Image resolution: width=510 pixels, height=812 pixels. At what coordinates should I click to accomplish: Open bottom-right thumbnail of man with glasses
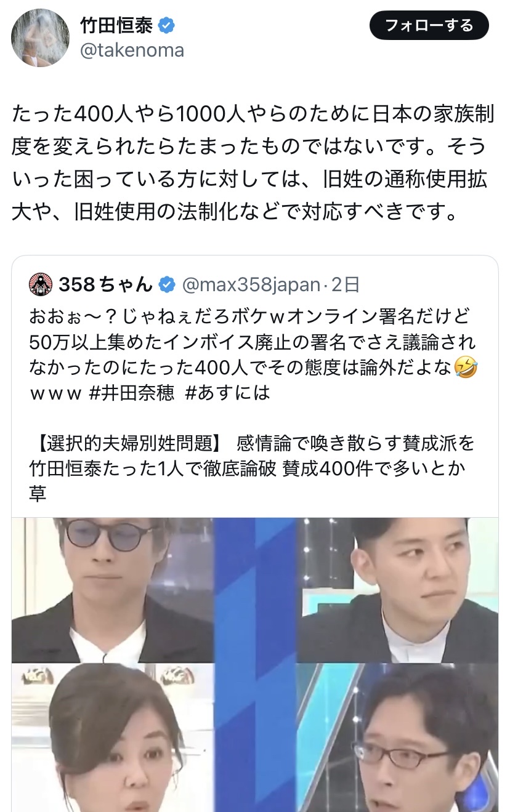point(397,738)
